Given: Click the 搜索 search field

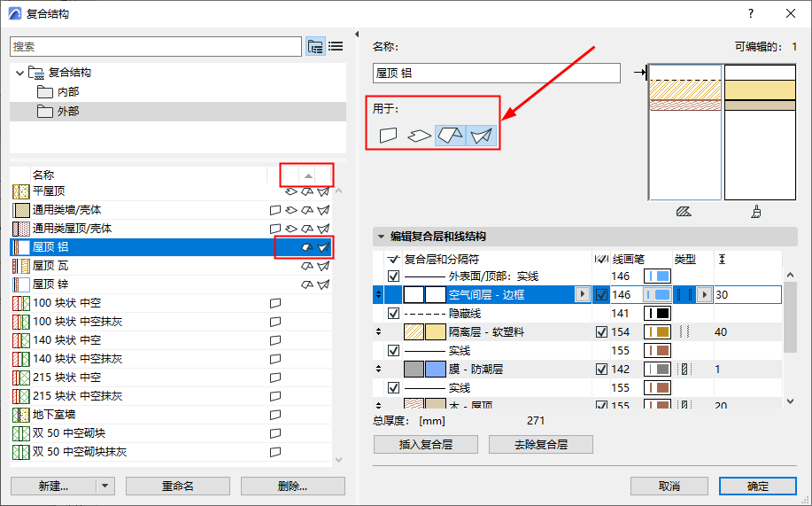Looking at the screenshot, I should pos(155,47).
